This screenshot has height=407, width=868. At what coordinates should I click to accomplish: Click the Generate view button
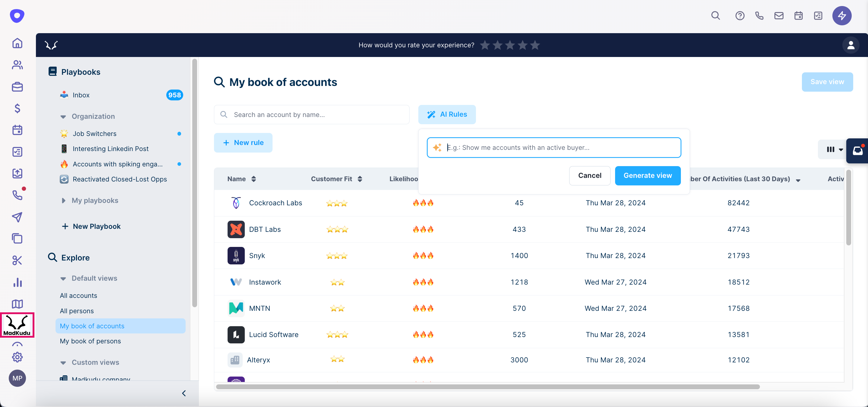(x=647, y=175)
